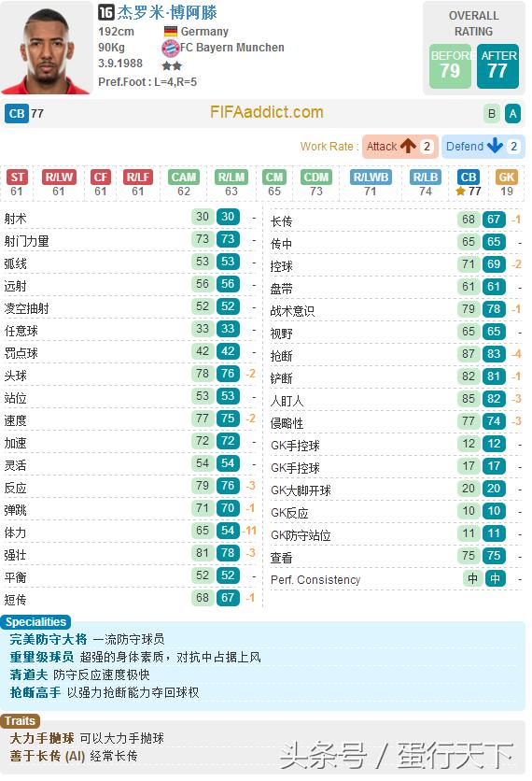Viewport: 532px width, 781px height.
Task: Click the 人盯人 after value 82
Action: pyautogui.click(x=494, y=399)
